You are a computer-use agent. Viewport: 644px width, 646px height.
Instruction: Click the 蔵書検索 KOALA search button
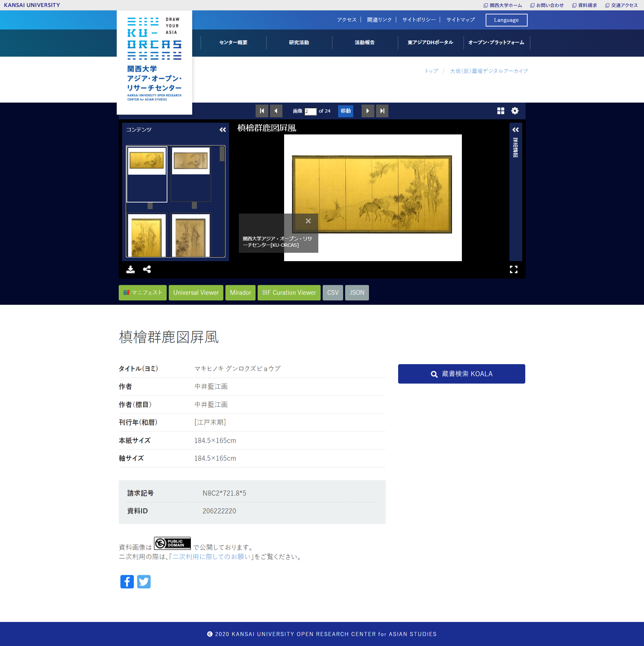(x=462, y=374)
